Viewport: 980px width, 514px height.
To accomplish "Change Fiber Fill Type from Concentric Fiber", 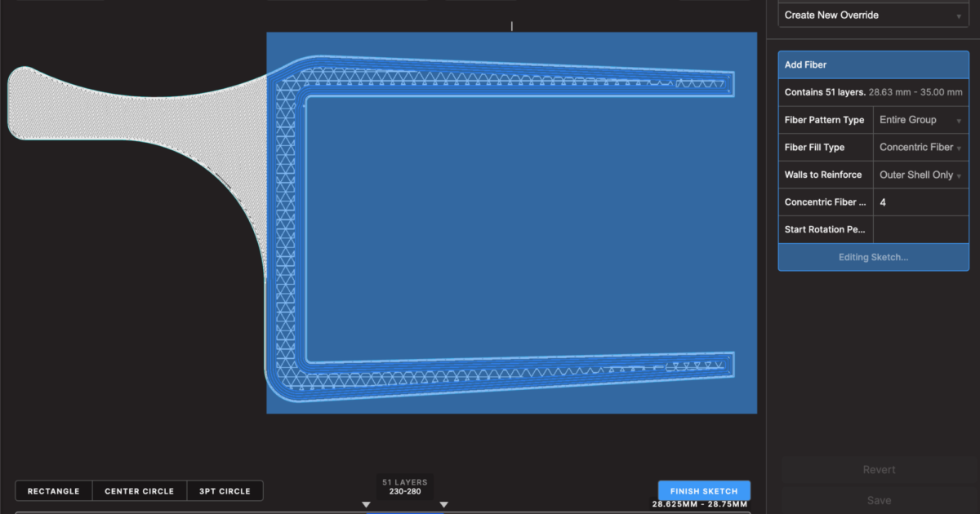I will 920,147.
